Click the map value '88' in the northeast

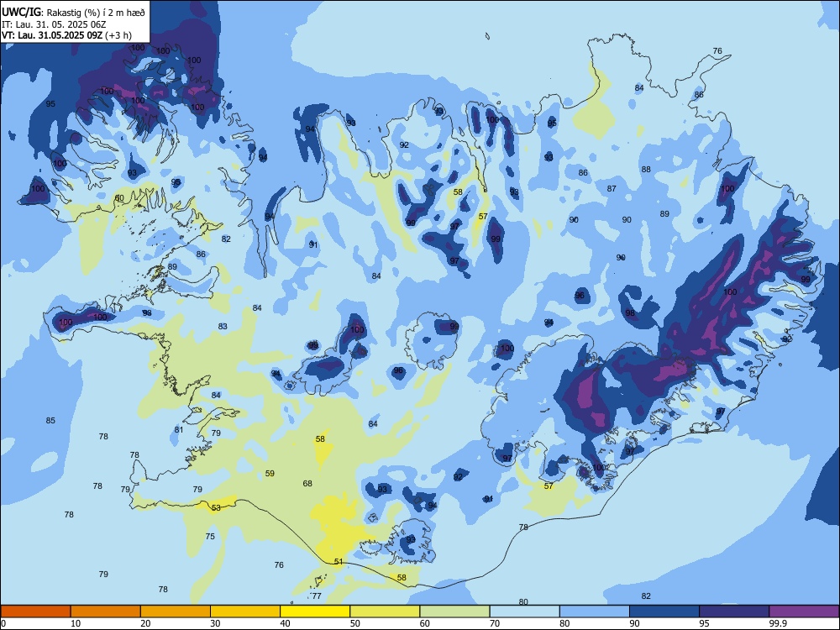(647, 170)
